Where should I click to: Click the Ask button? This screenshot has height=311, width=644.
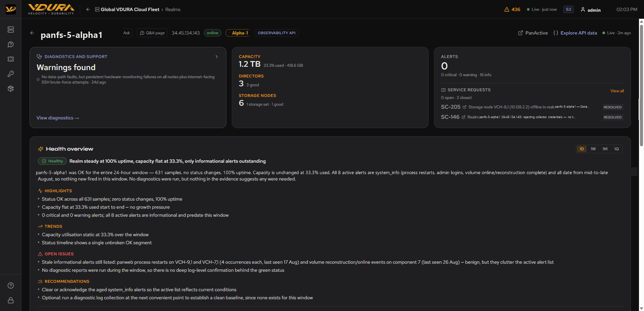[x=126, y=33]
